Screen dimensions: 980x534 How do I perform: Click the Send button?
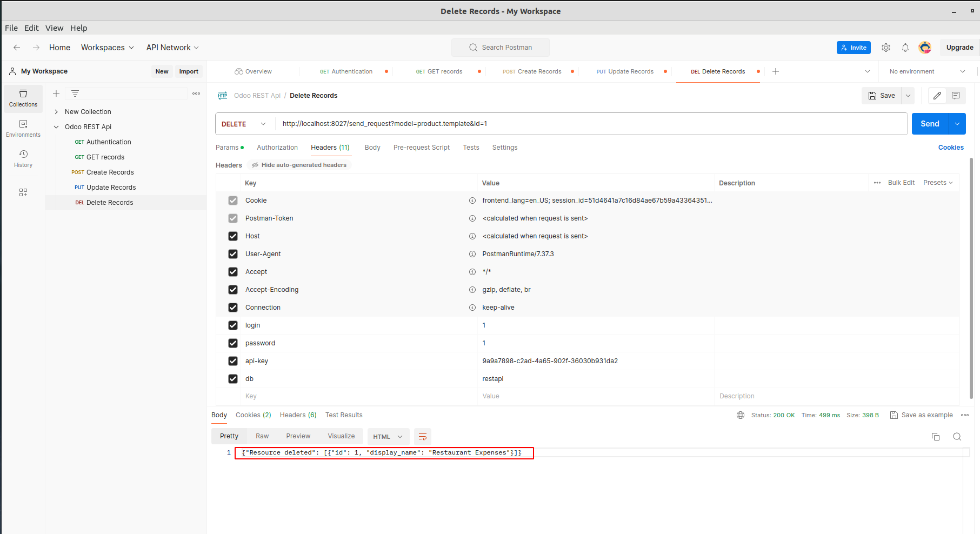(x=930, y=124)
